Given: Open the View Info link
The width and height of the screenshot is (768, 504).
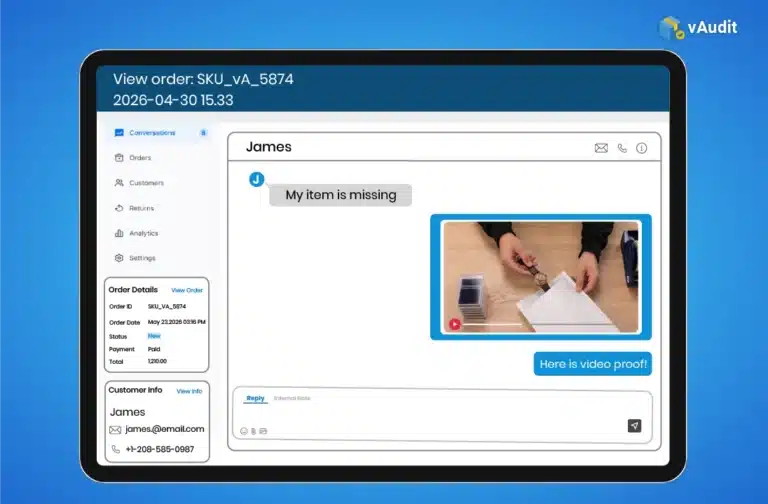Looking at the screenshot, I should (x=190, y=391).
